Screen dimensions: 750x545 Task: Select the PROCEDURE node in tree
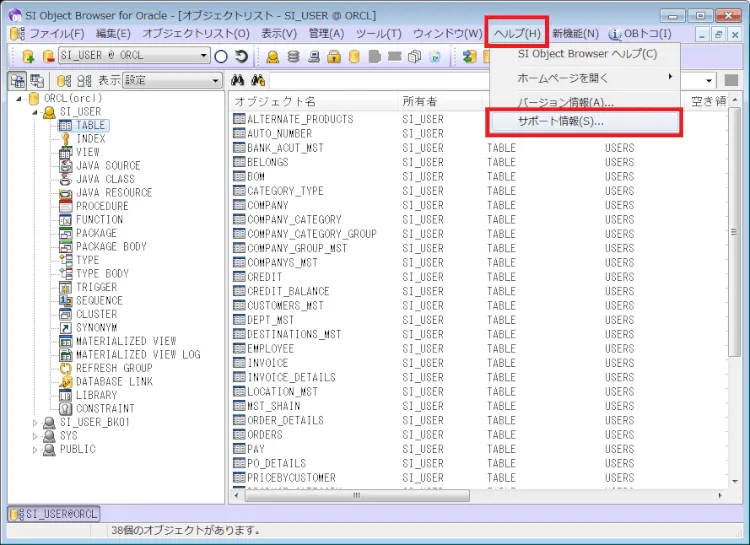[102, 206]
